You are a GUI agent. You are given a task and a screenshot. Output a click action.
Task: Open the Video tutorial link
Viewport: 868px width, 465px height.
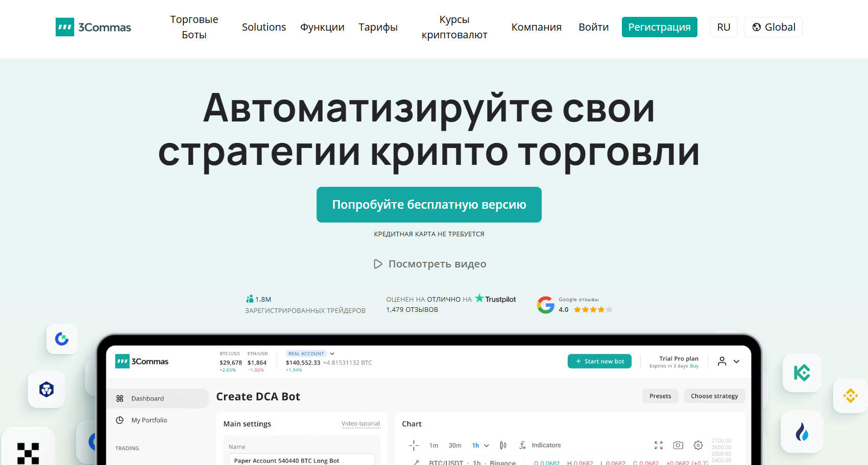coord(360,424)
